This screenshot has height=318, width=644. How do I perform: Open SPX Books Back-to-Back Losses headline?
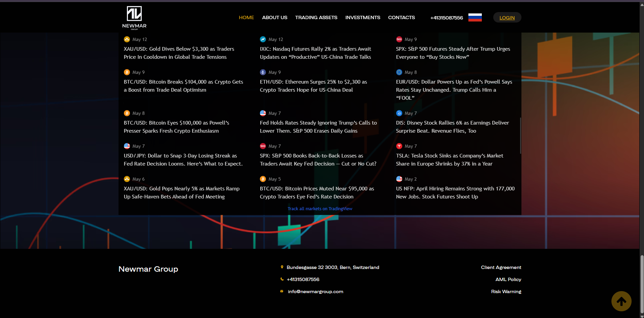click(x=318, y=160)
